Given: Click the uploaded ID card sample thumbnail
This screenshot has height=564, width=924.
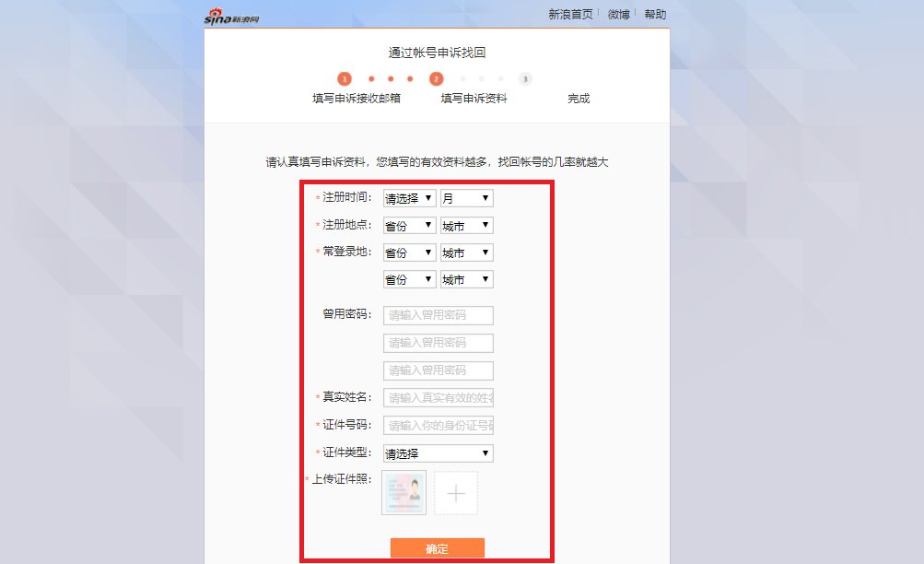Looking at the screenshot, I should click(403, 491).
